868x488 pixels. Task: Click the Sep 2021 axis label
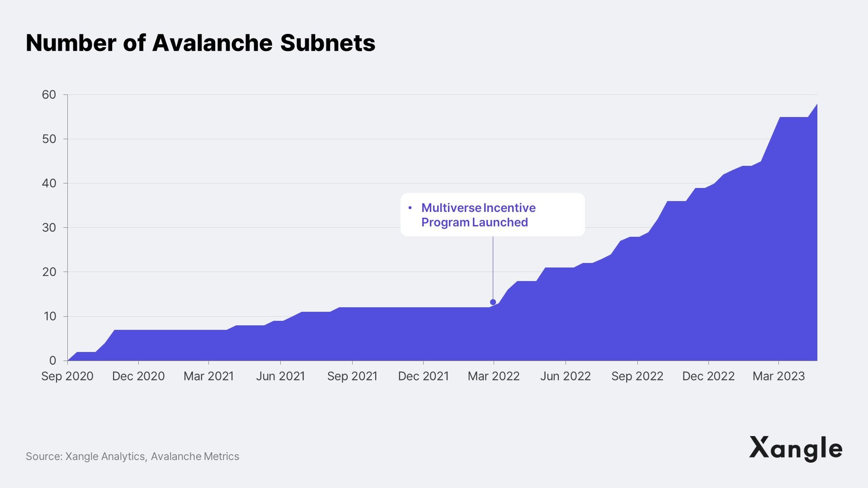(x=352, y=376)
